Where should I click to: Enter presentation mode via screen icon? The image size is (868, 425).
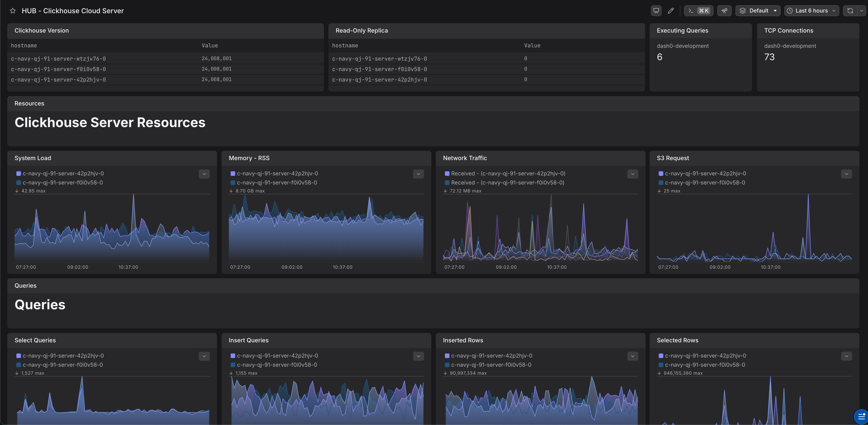(x=656, y=11)
